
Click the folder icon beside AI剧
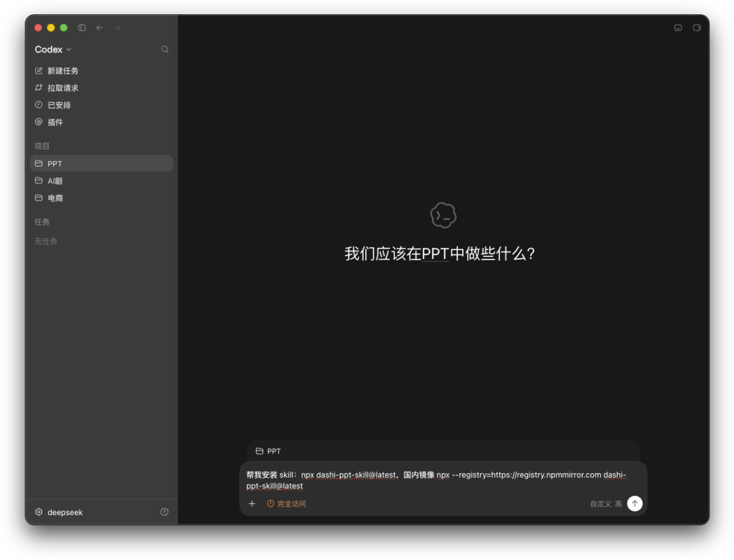pos(39,180)
